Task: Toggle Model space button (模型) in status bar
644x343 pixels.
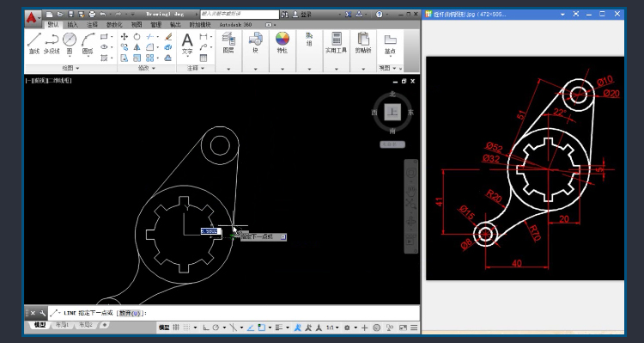Action: [x=164, y=328]
